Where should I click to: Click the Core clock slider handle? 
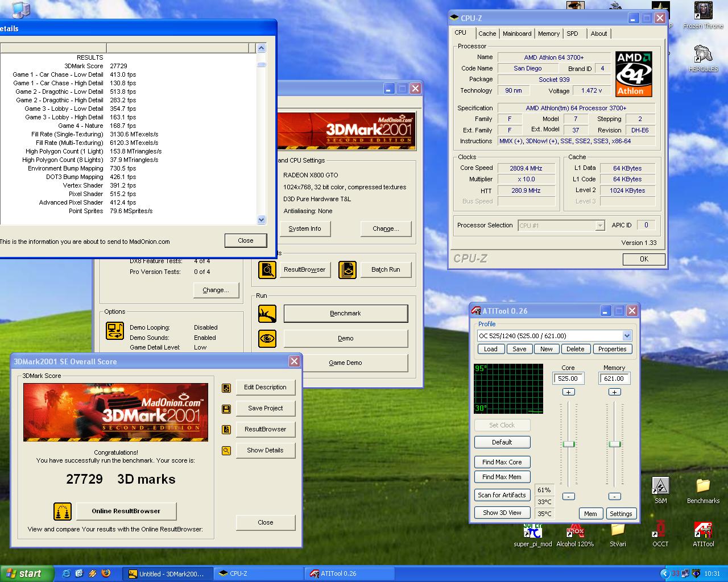[569, 444]
